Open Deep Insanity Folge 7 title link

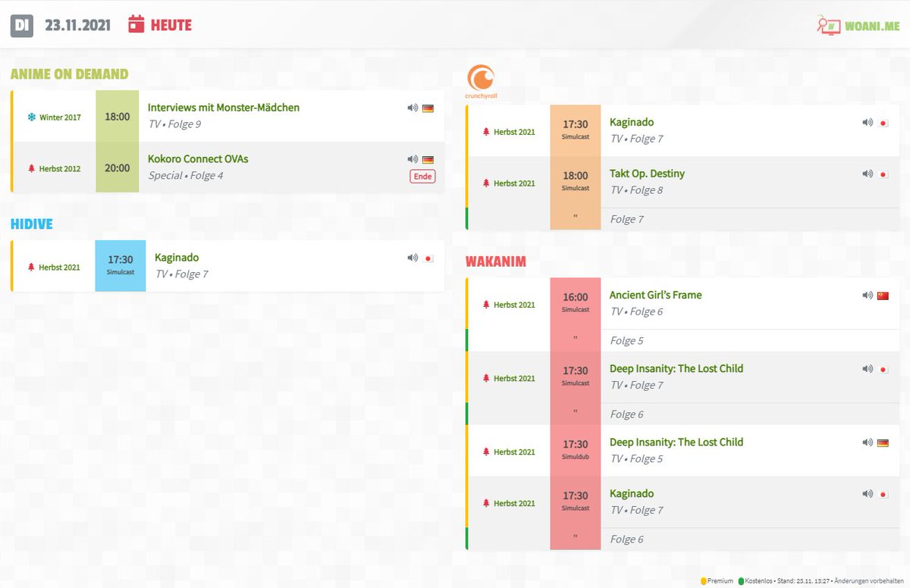coord(676,368)
